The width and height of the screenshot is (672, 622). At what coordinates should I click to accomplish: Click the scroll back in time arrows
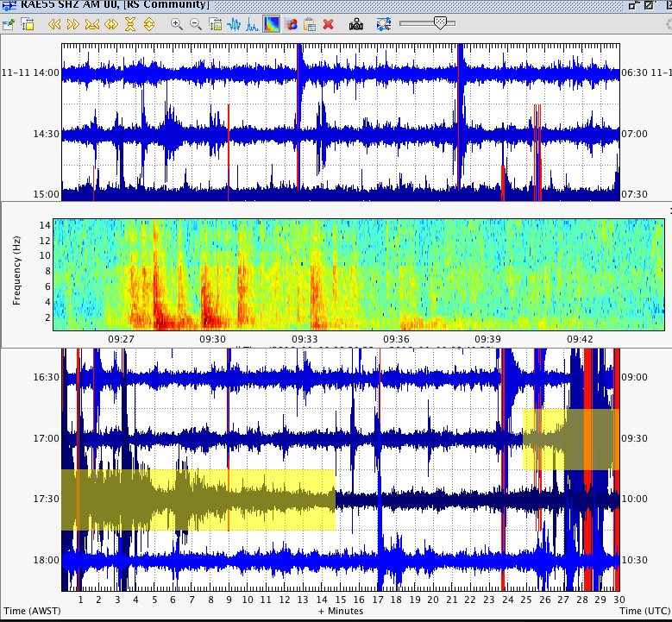point(54,24)
